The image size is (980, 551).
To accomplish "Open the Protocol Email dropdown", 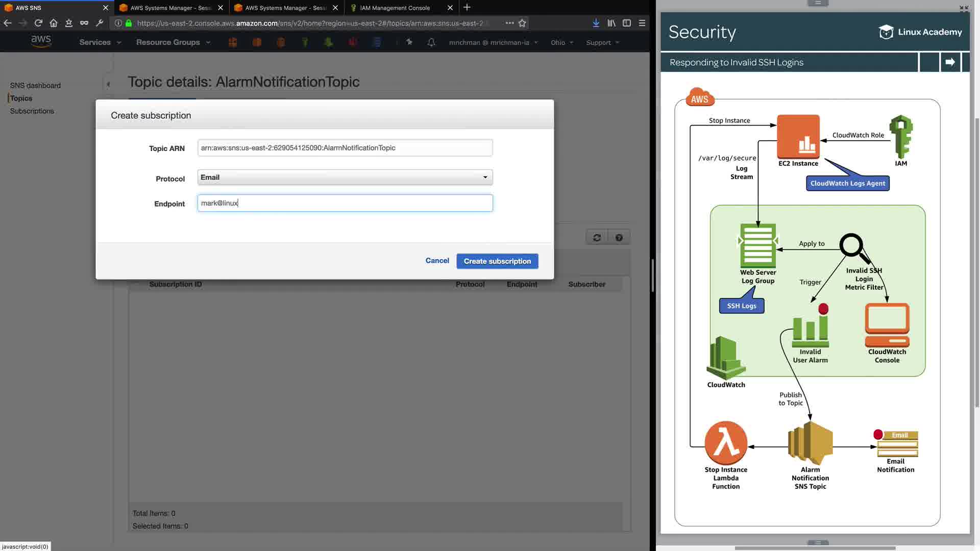I will click(345, 178).
